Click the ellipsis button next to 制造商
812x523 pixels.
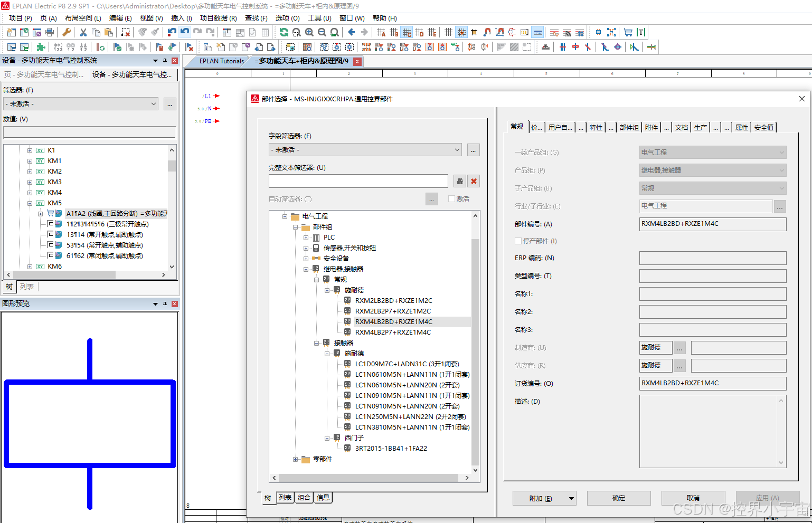pos(680,348)
